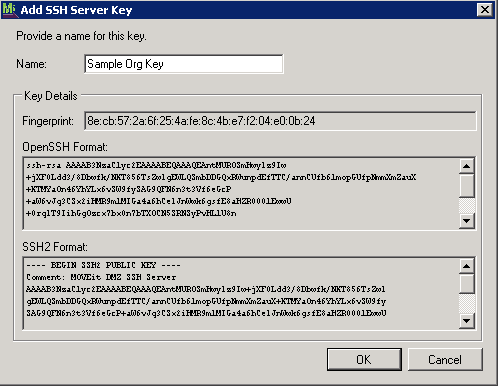Click the MOVEit app icon in title bar

point(9,9)
